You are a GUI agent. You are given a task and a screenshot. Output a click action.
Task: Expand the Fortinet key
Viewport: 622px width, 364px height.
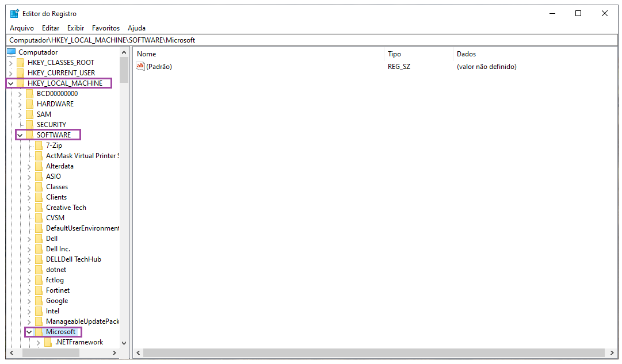[x=29, y=290]
